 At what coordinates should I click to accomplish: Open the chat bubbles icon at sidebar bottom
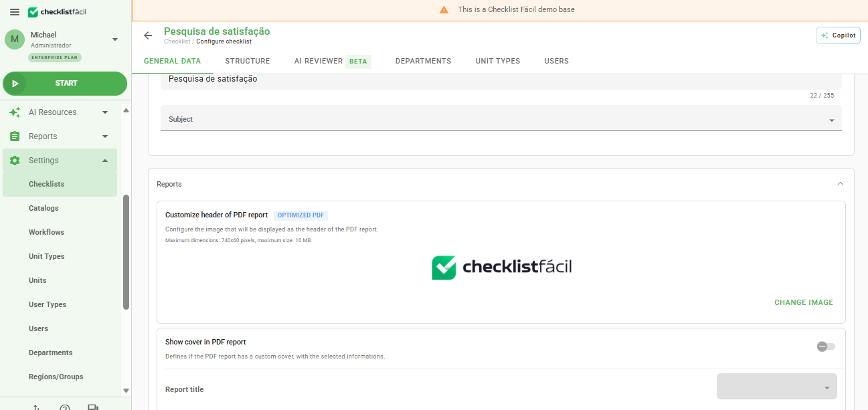[x=93, y=407]
